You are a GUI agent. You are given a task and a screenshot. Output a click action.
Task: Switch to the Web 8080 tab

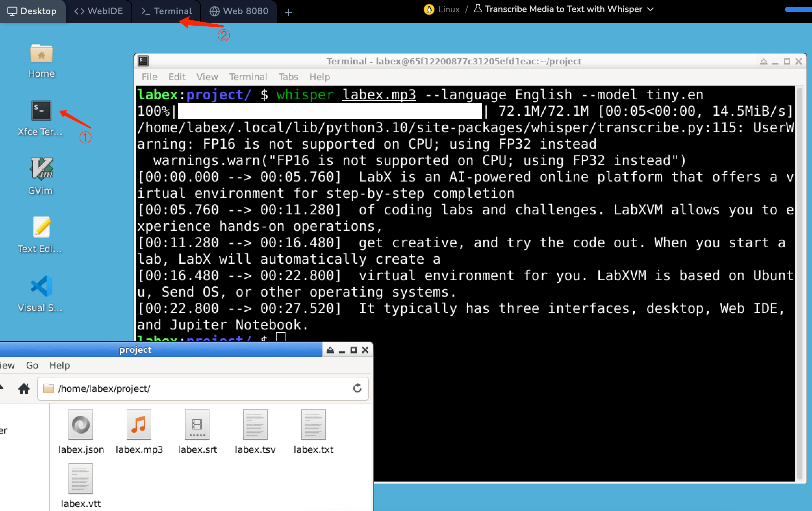(239, 11)
